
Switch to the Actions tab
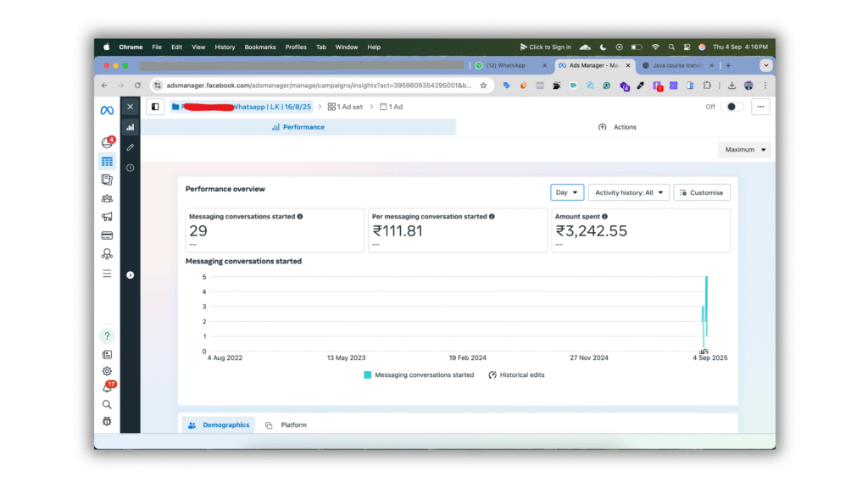pyautogui.click(x=617, y=127)
